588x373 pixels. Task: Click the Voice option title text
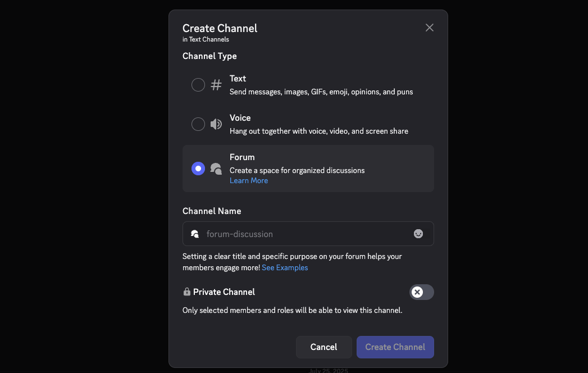point(240,118)
